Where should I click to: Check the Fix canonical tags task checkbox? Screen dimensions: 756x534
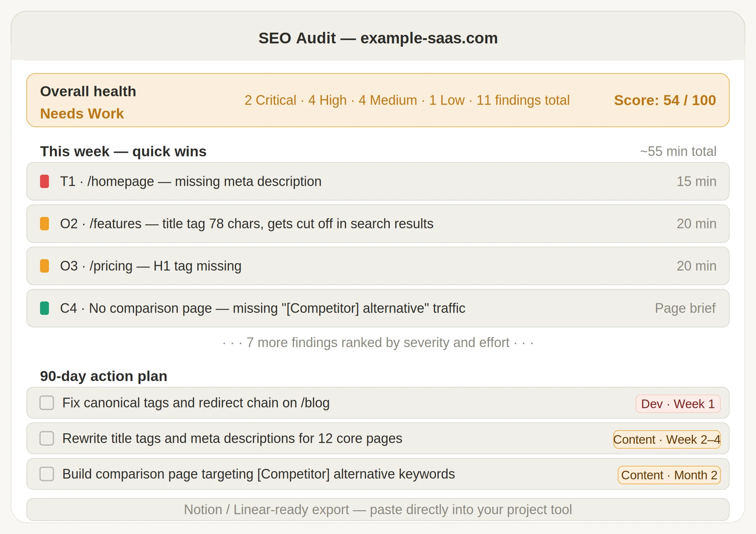click(47, 403)
